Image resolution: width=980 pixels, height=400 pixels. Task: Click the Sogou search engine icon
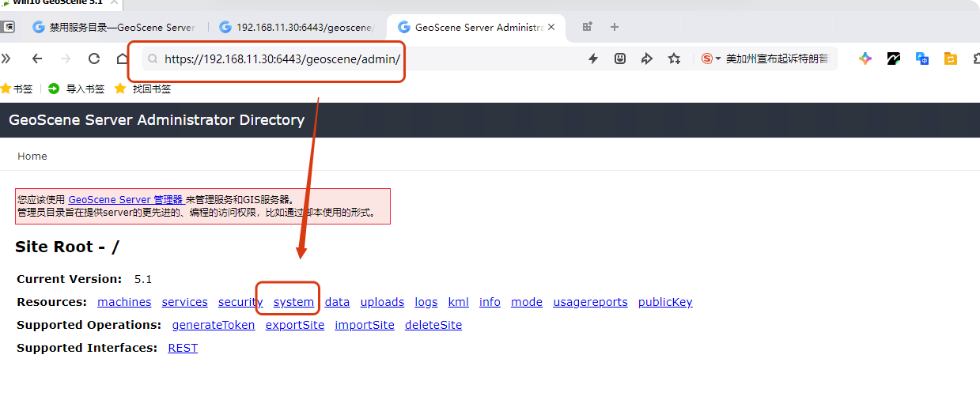coord(707,58)
